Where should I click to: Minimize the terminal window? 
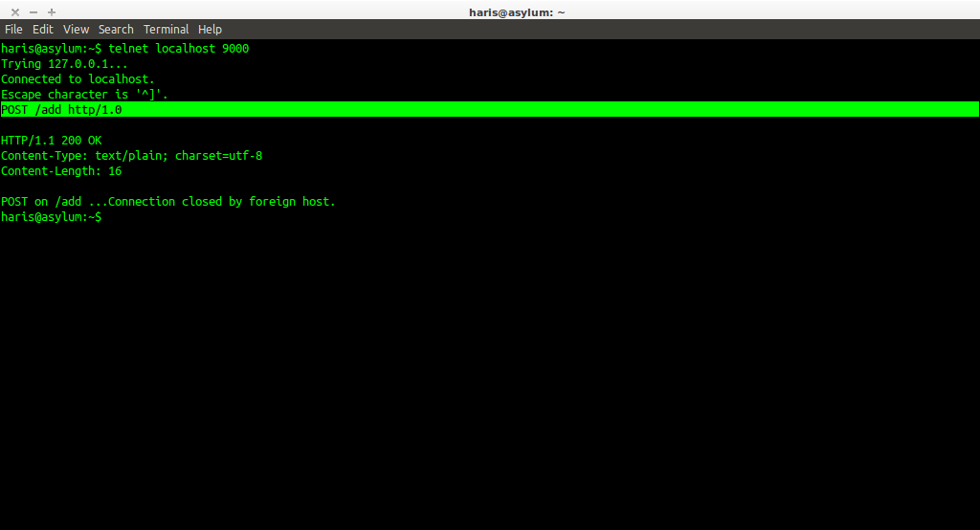coord(33,11)
